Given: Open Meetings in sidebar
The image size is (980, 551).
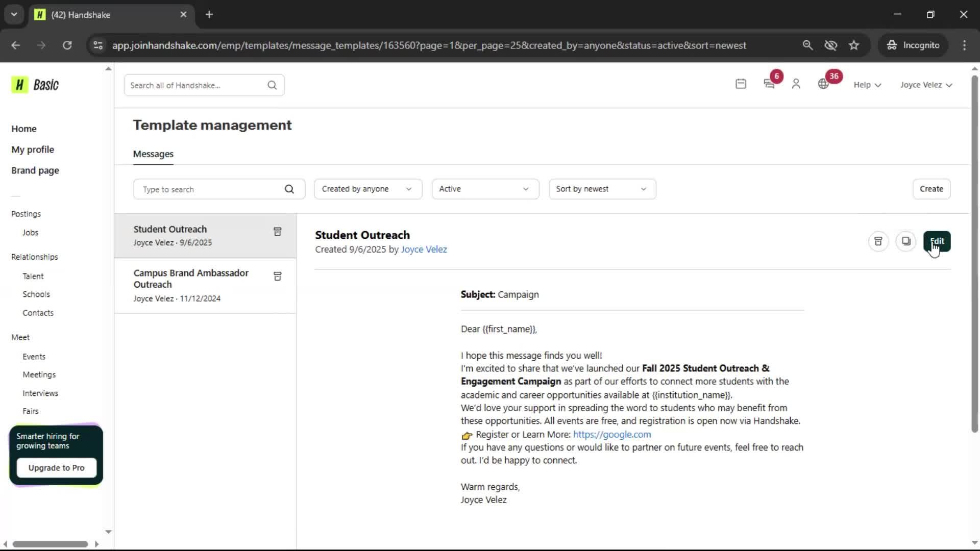Looking at the screenshot, I should point(39,375).
